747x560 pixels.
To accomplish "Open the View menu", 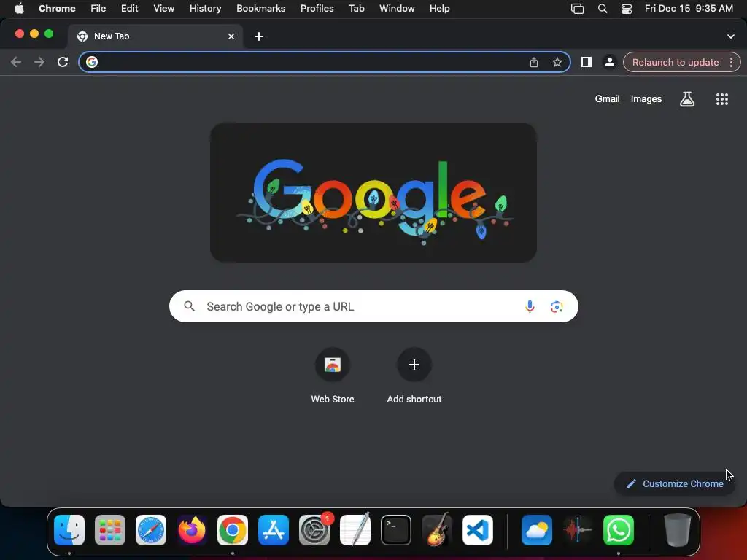I will click(x=164, y=9).
